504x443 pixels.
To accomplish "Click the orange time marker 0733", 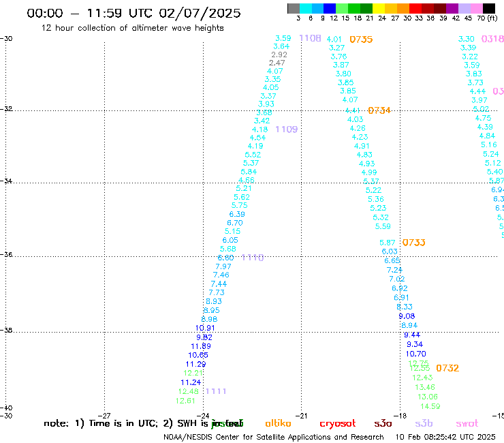I will pyautogui.click(x=413, y=242).
